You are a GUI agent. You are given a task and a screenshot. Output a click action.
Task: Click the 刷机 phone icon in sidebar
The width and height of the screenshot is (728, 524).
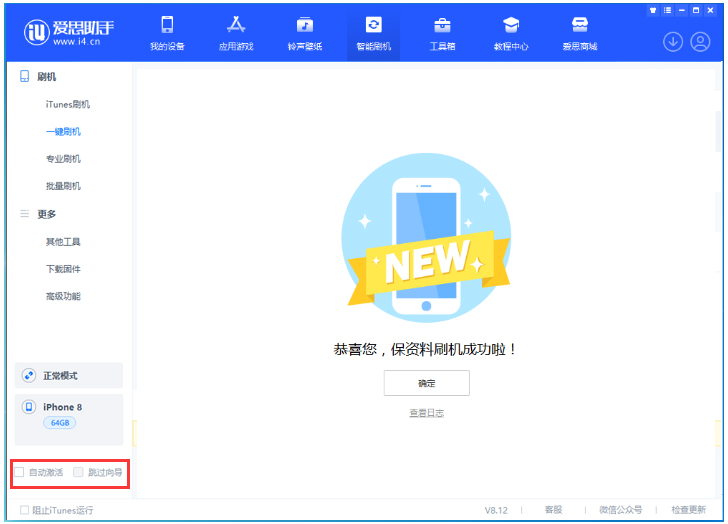pyautogui.click(x=25, y=76)
